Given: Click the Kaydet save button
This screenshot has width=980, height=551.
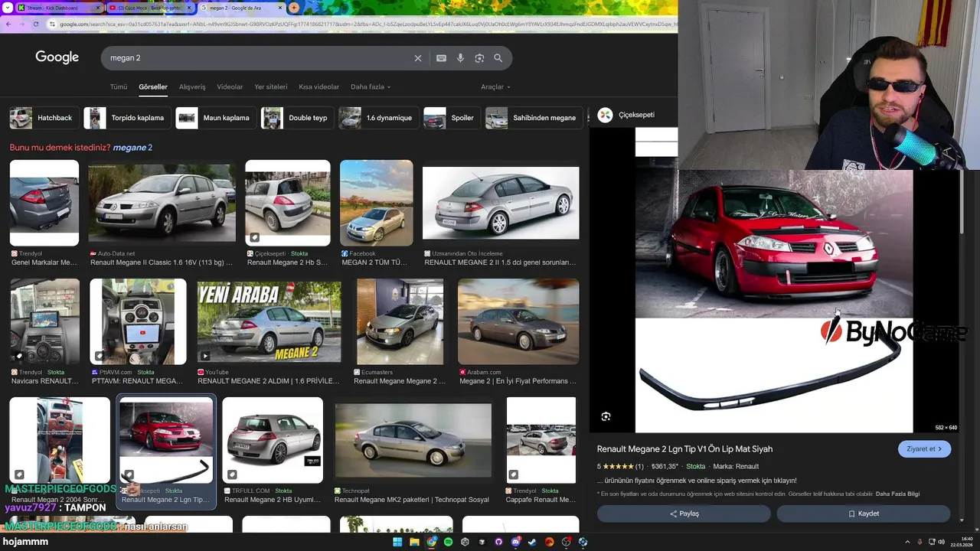Looking at the screenshot, I should (x=863, y=514).
